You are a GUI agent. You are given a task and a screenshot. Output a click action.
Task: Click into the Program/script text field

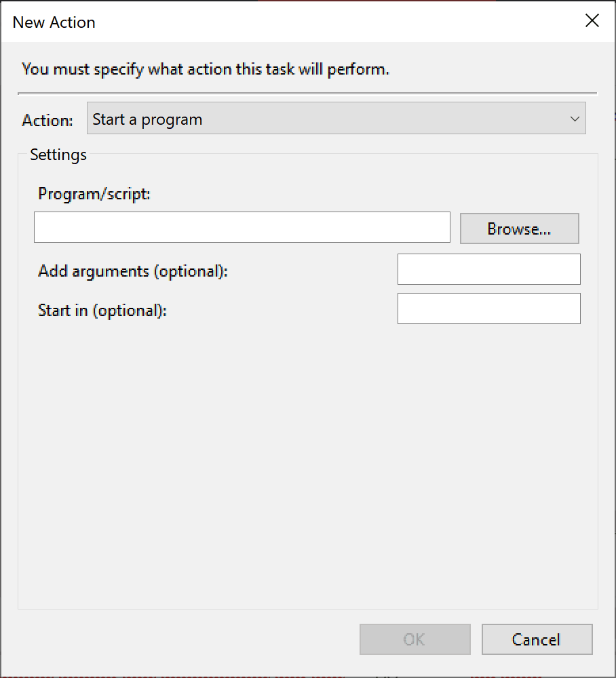click(242, 227)
